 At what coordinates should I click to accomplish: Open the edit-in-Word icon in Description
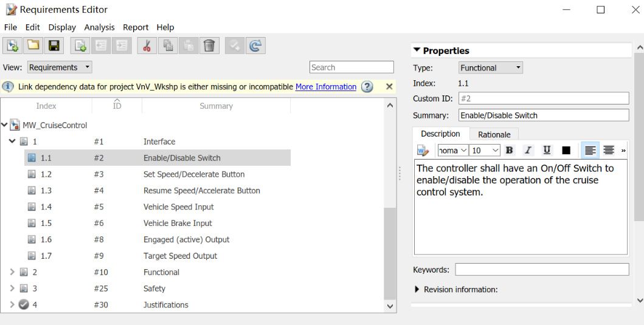click(x=423, y=151)
